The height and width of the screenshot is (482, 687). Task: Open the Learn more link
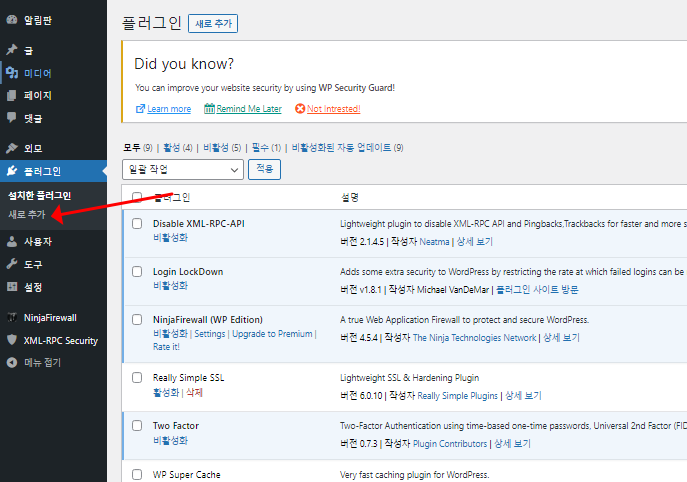169,109
